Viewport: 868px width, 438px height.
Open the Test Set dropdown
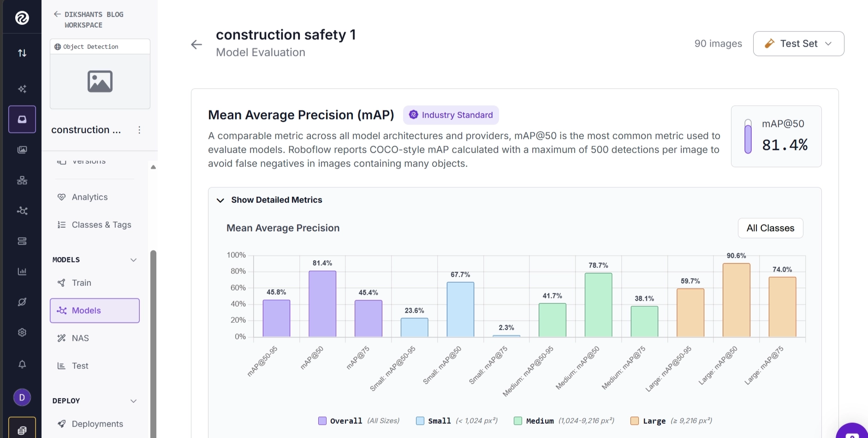798,44
